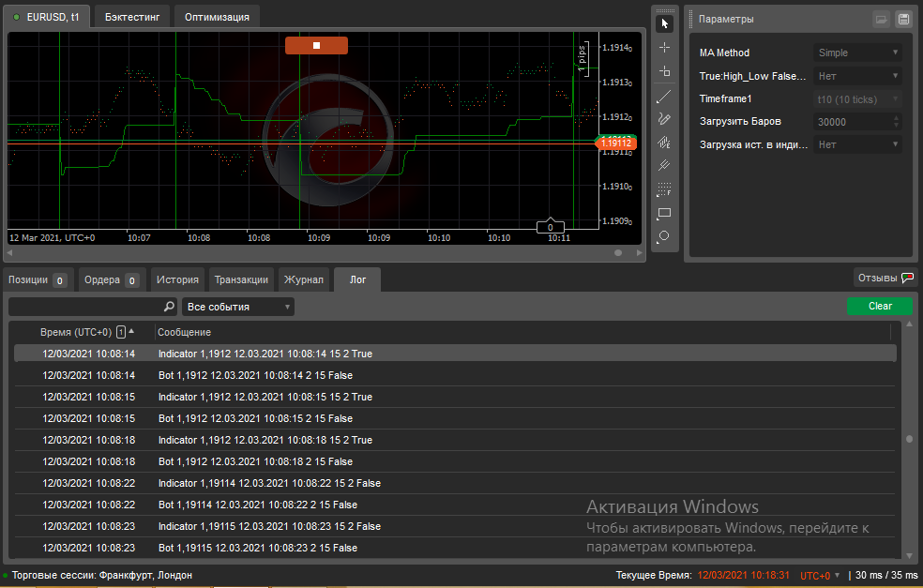Grab the dotted handle of the Параметры panel
This screenshot has height=588, width=923.
click(691, 20)
